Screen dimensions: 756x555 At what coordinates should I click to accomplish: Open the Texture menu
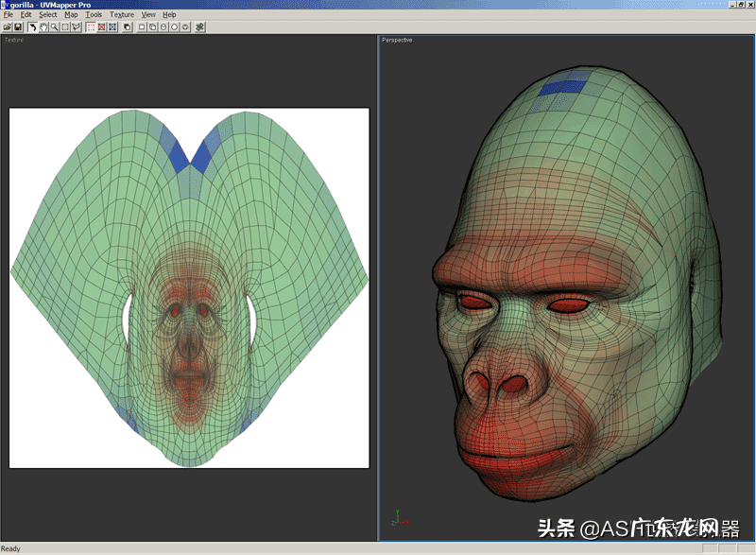pyautogui.click(x=122, y=15)
